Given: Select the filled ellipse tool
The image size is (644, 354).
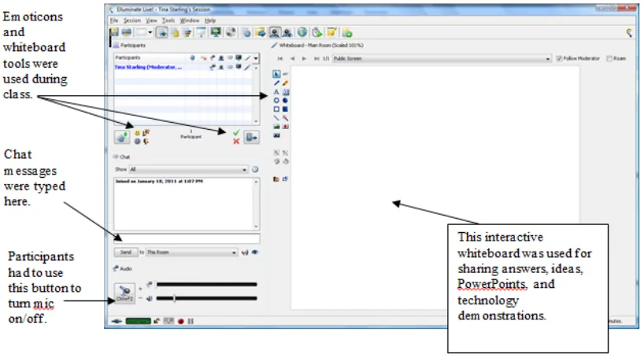Looking at the screenshot, I should pyautogui.click(x=285, y=101).
